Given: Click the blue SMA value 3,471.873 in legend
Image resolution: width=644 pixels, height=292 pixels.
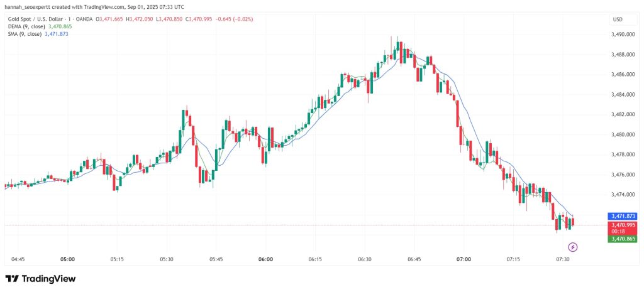Looking at the screenshot, I should point(56,34).
